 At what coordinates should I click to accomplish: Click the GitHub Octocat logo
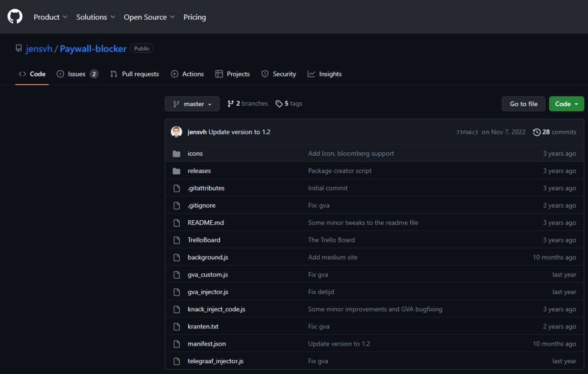point(15,17)
